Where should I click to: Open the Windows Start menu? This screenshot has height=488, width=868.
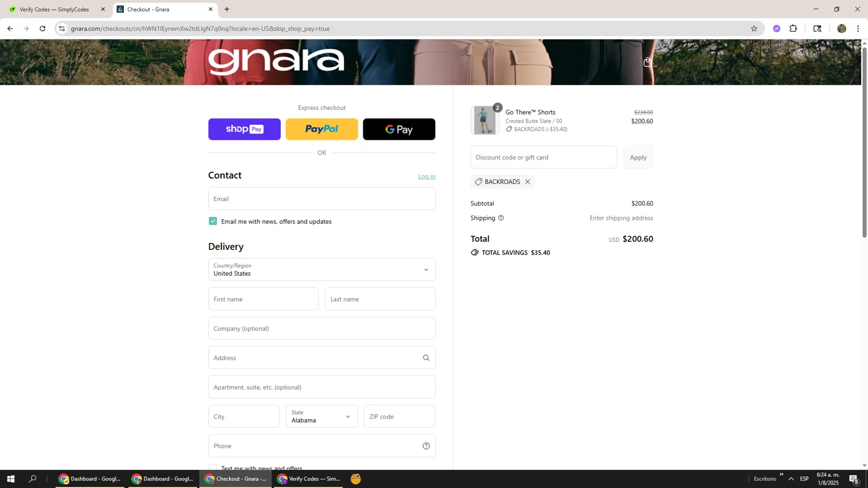pyautogui.click(x=10, y=479)
